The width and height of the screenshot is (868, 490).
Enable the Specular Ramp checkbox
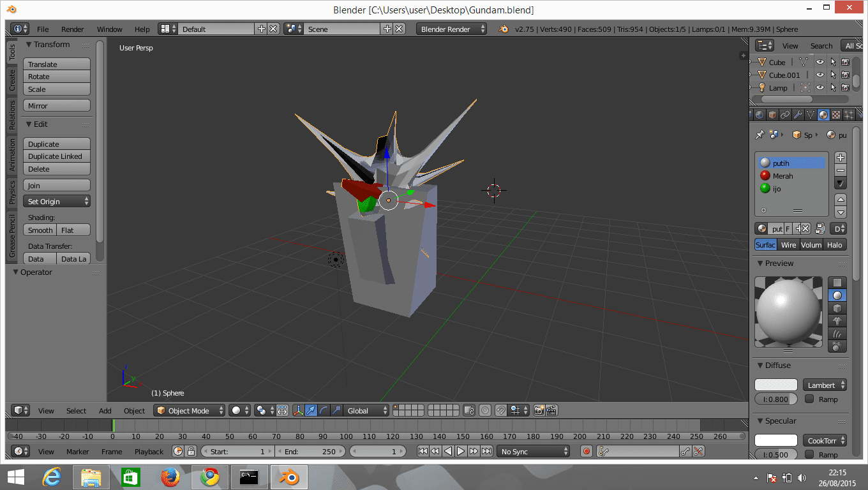tap(809, 455)
